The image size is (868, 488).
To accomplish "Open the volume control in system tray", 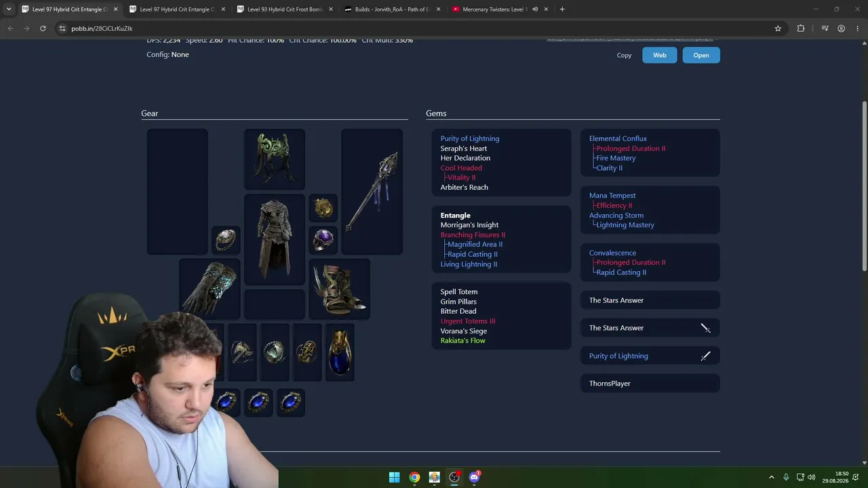I will (x=812, y=477).
